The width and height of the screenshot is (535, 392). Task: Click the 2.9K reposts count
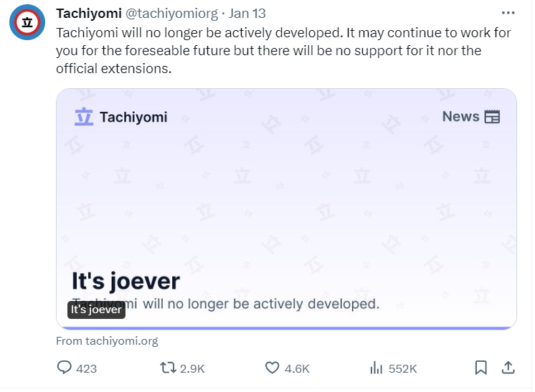point(191,368)
